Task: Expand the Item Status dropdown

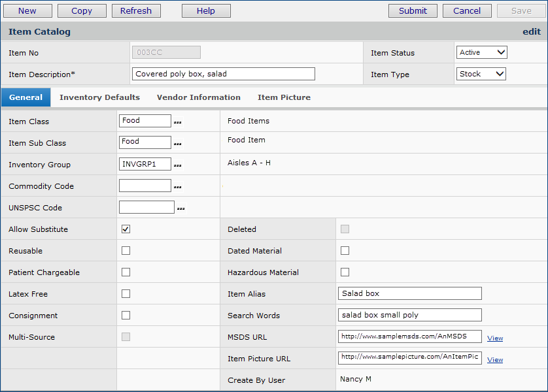Action: [481, 53]
